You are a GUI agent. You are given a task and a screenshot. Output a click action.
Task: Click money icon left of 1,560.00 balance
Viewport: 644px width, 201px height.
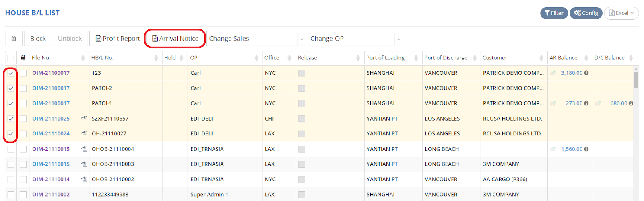[x=553, y=149]
